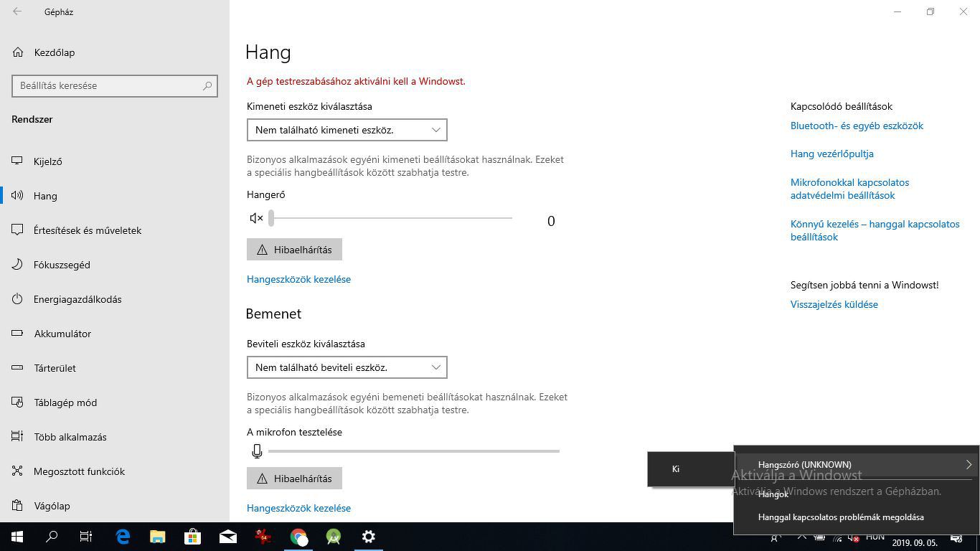Open Microsoft Store from the taskbar

point(192,537)
